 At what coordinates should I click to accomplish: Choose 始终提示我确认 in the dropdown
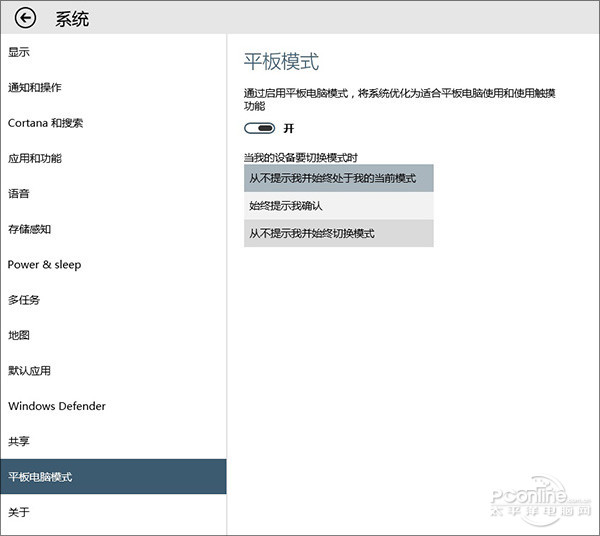[x=339, y=205]
